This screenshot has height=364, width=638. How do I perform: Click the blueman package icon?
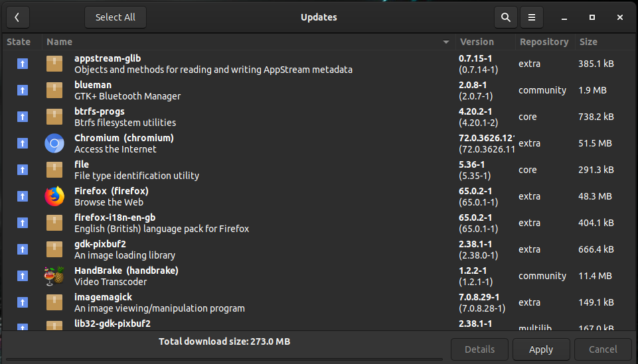(x=54, y=90)
